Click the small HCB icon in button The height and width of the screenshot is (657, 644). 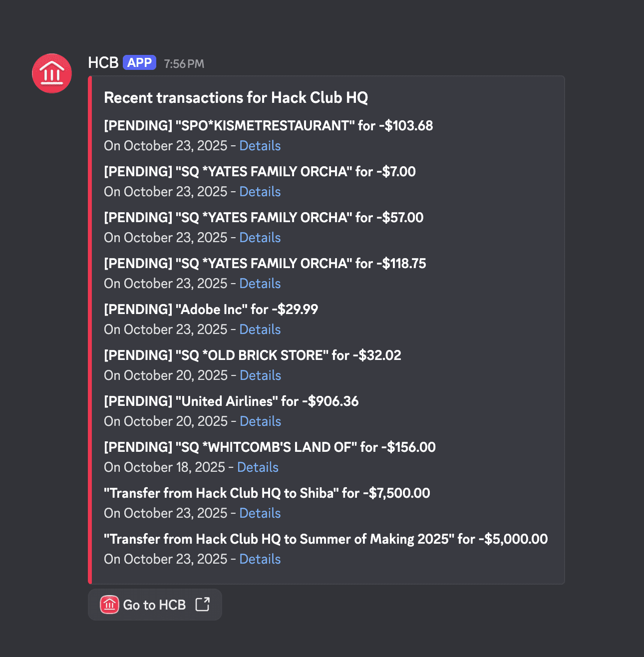109,605
